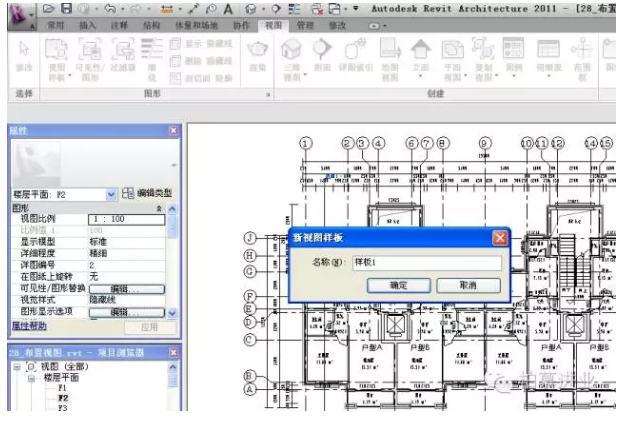626x421 pixels.
Task: Click the Redo arrow icon
Action: pyautogui.click(x=137, y=9)
